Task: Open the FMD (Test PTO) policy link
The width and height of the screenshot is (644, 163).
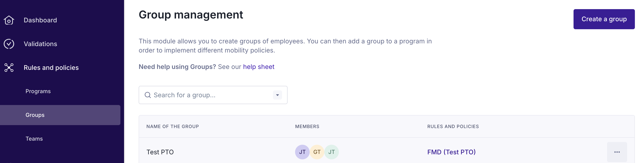Action: [451, 152]
